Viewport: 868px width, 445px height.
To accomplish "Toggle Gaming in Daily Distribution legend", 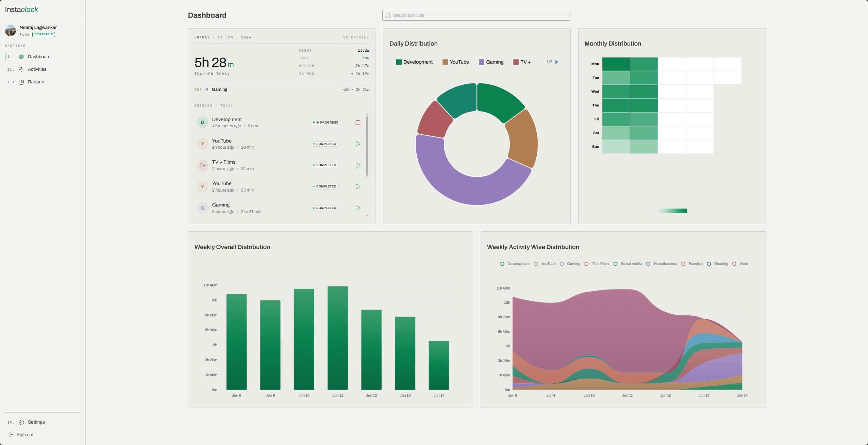I will pos(491,62).
